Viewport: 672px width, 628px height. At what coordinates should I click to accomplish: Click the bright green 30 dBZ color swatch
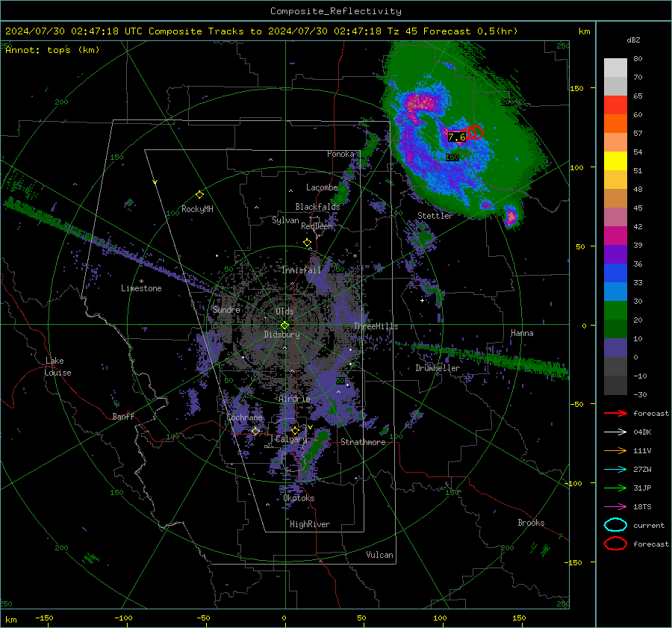[615, 310]
